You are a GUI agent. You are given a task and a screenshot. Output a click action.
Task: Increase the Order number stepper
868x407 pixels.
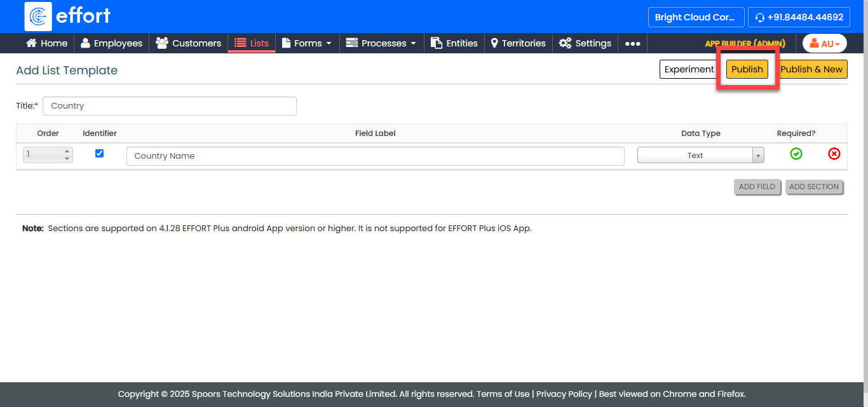(x=67, y=151)
